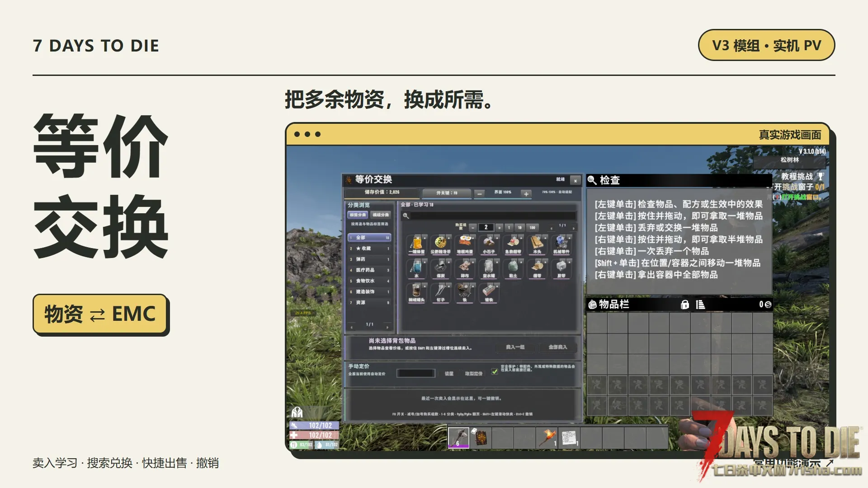Switch to 标签分类 tag classification mode
This screenshot has height=488, width=868.
(x=358, y=215)
